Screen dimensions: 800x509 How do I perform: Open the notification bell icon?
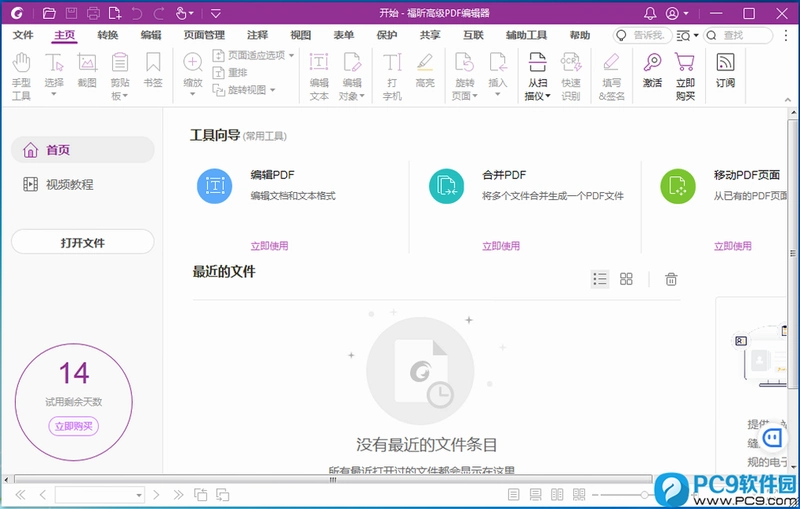click(650, 13)
